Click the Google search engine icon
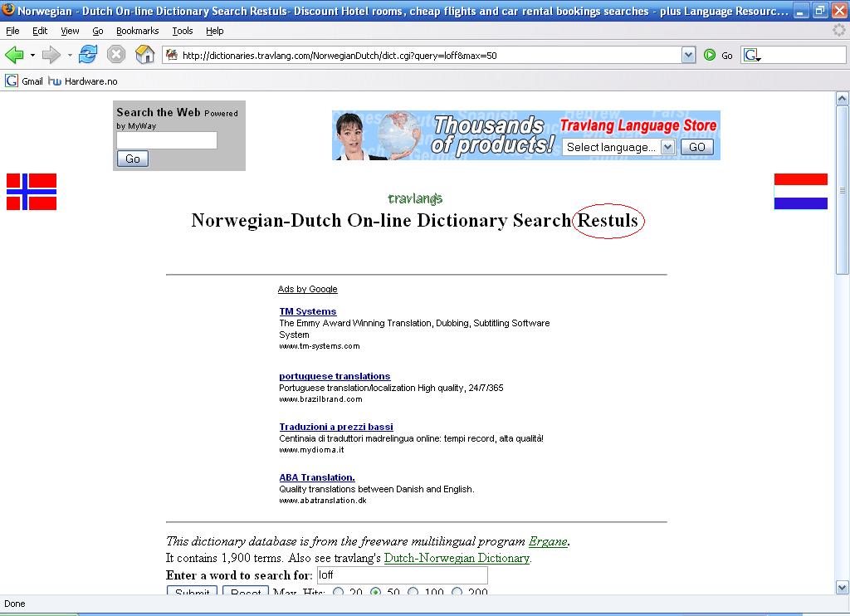 point(750,55)
